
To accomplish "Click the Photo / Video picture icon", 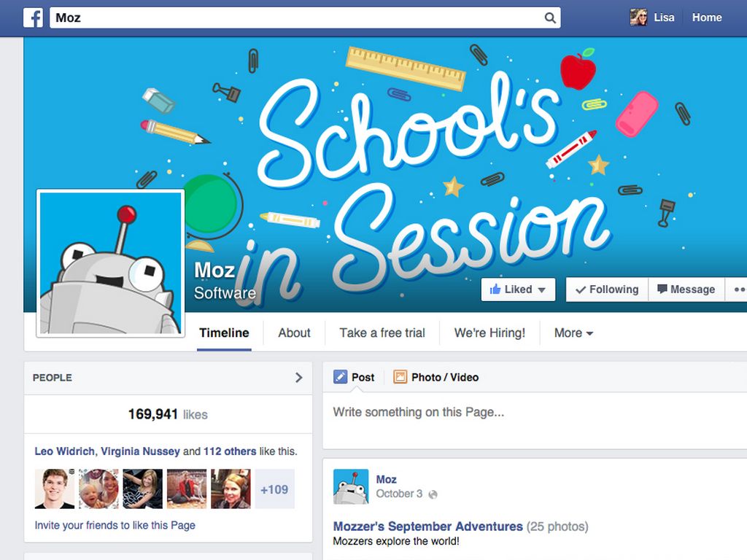I will coord(400,377).
